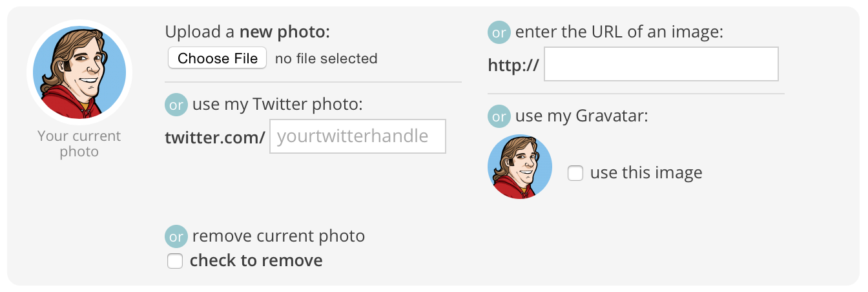This screenshot has width=868, height=292.
Task: Click the "or" badge beside remove current photo
Action: (x=176, y=236)
